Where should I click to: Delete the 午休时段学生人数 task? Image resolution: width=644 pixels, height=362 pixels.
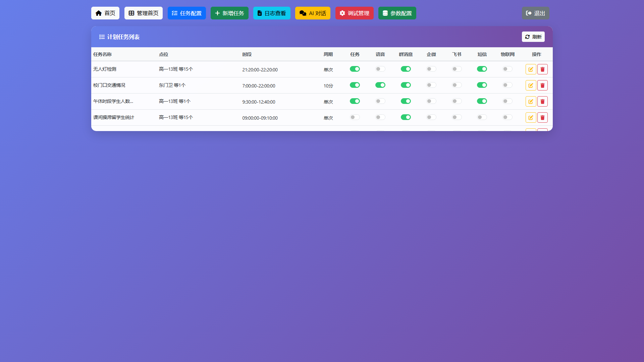542,102
